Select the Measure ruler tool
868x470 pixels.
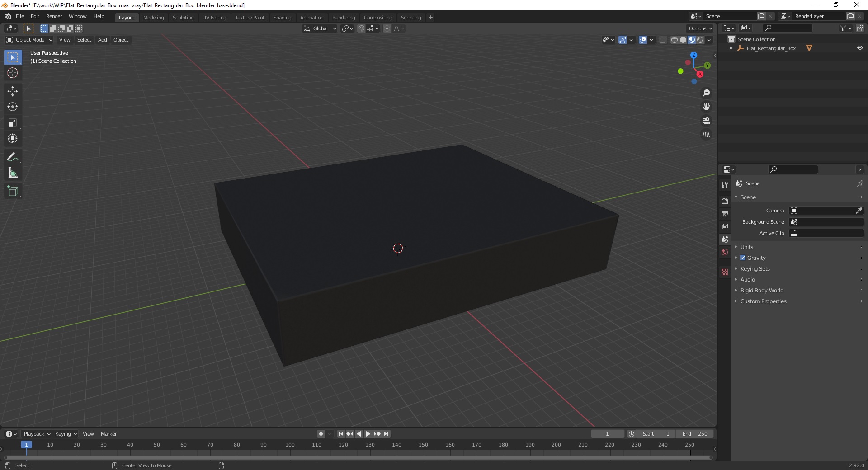13,173
